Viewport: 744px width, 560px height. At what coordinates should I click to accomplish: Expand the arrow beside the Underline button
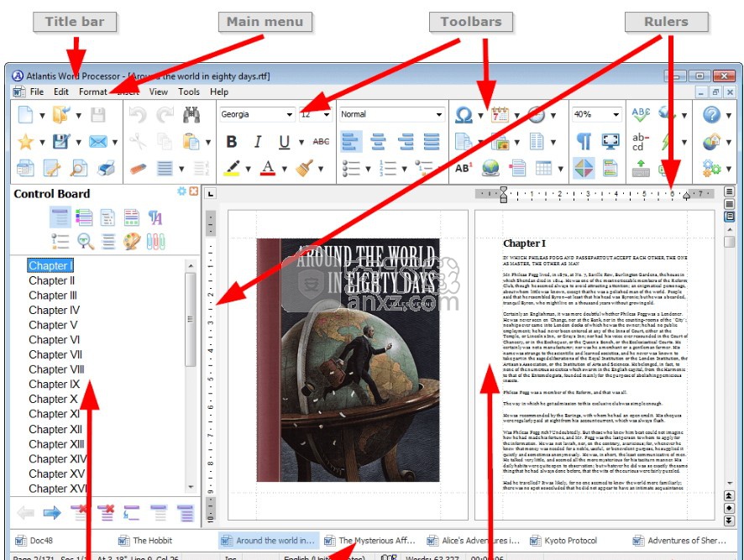click(x=301, y=142)
